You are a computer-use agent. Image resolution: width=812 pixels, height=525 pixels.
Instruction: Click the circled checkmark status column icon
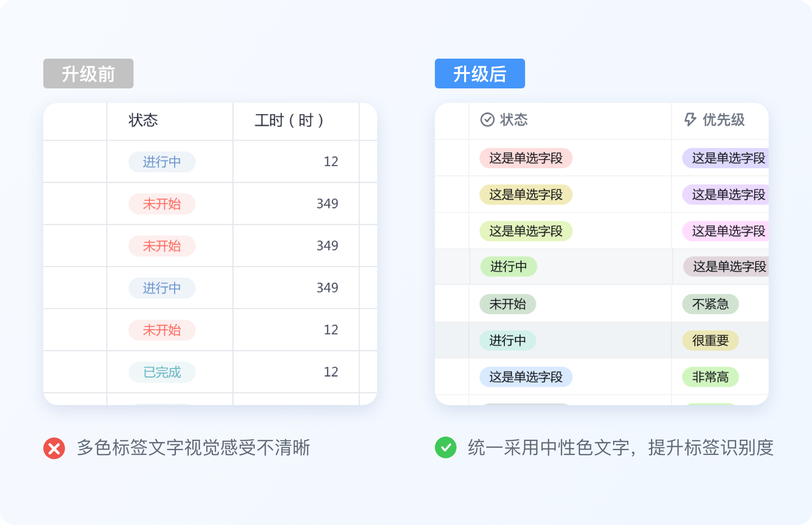click(487, 120)
